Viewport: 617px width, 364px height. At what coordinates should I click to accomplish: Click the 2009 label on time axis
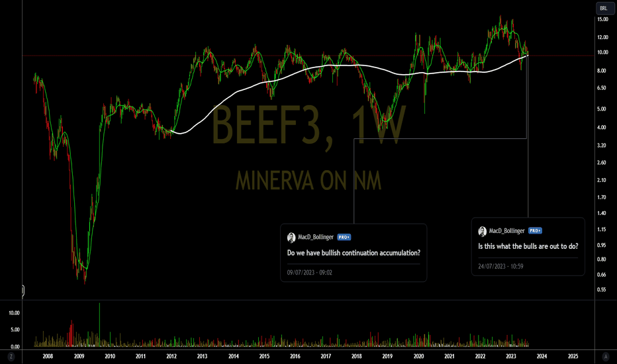coord(79,357)
